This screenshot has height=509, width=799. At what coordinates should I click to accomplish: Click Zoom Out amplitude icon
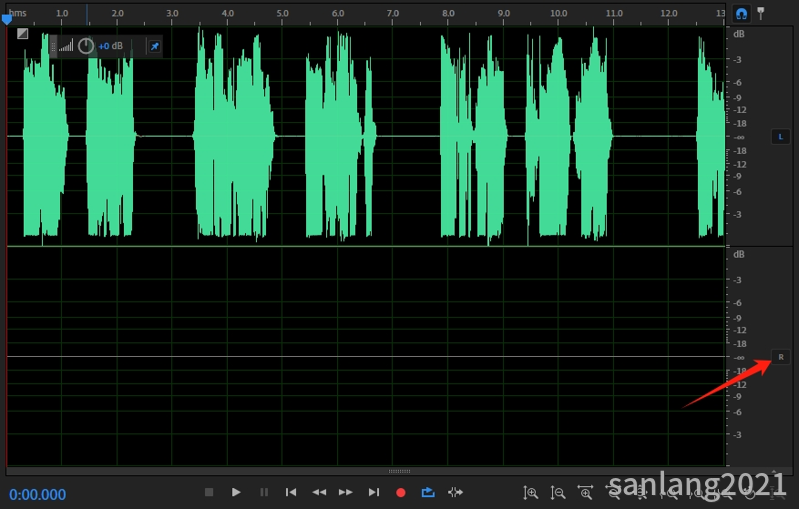click(x=558, y=492)
